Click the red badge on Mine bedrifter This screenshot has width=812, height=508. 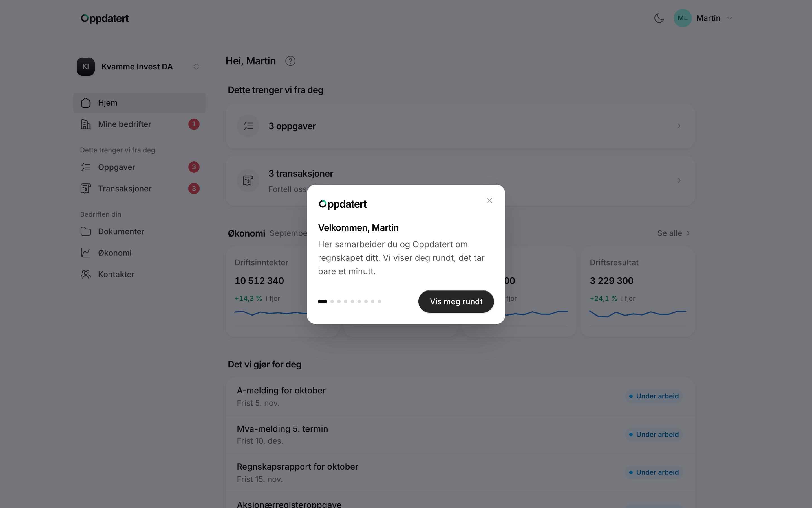pyautogui.click(x=194, y=124)
